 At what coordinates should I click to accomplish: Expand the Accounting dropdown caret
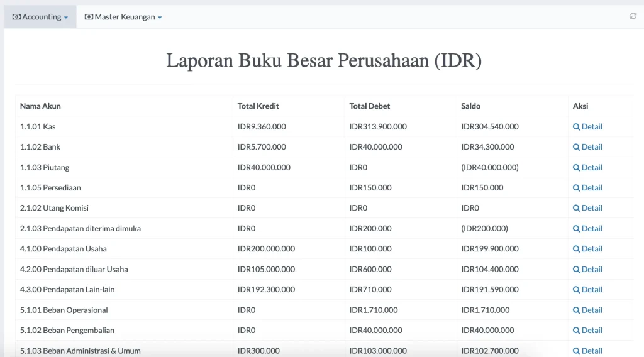(66, 18)
